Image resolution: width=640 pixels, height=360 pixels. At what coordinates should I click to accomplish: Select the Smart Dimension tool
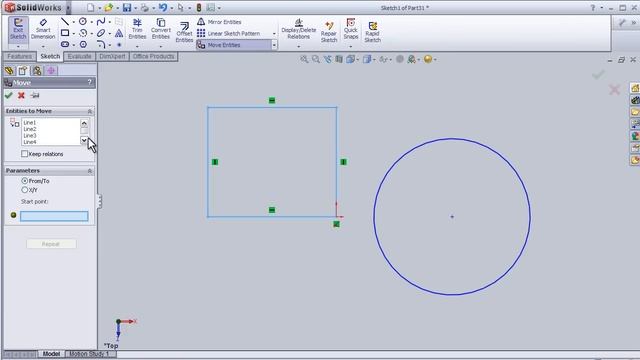point(43,29)
